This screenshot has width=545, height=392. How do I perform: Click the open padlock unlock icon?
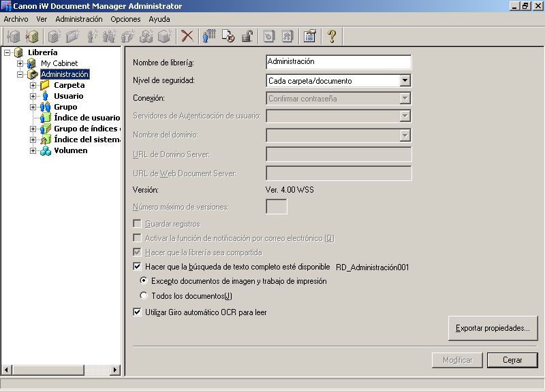(x=247, y=36)
